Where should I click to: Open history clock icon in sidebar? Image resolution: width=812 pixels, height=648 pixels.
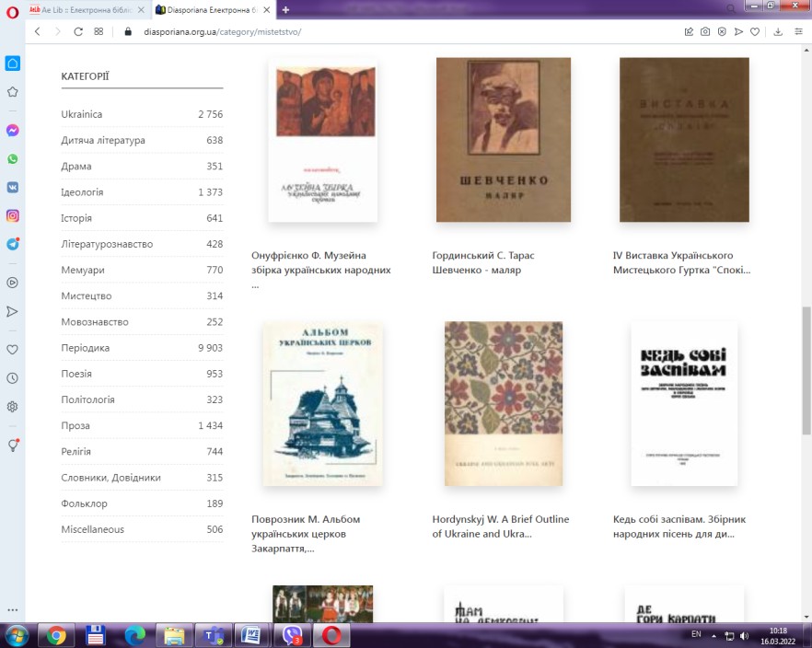[13, 378]
